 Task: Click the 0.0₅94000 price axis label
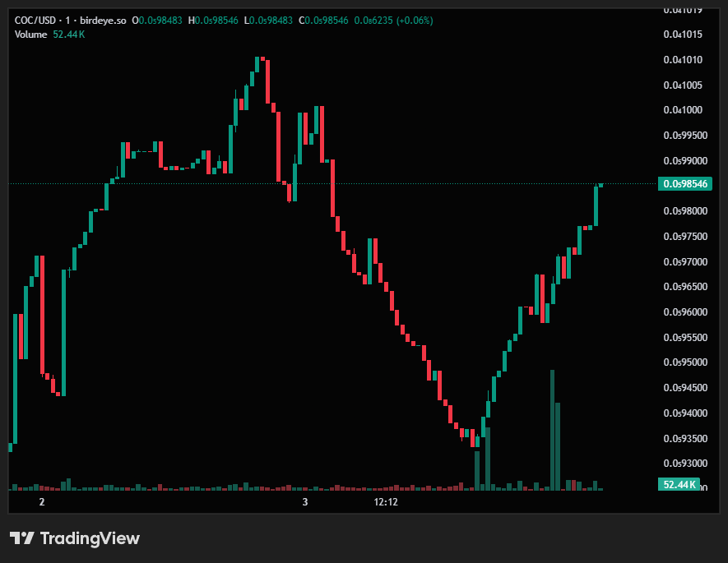click(x=685, y=413)
